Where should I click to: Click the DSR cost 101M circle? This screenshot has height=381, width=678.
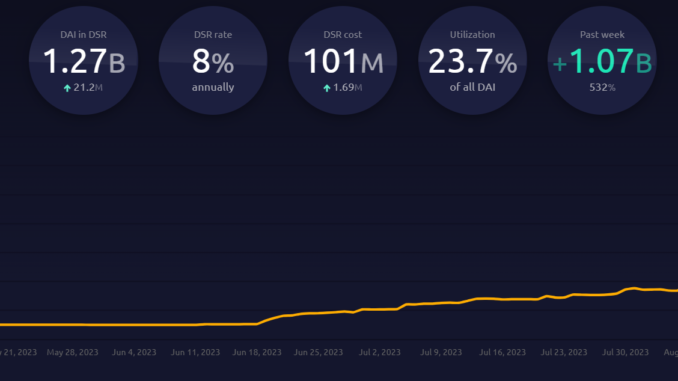342,61
